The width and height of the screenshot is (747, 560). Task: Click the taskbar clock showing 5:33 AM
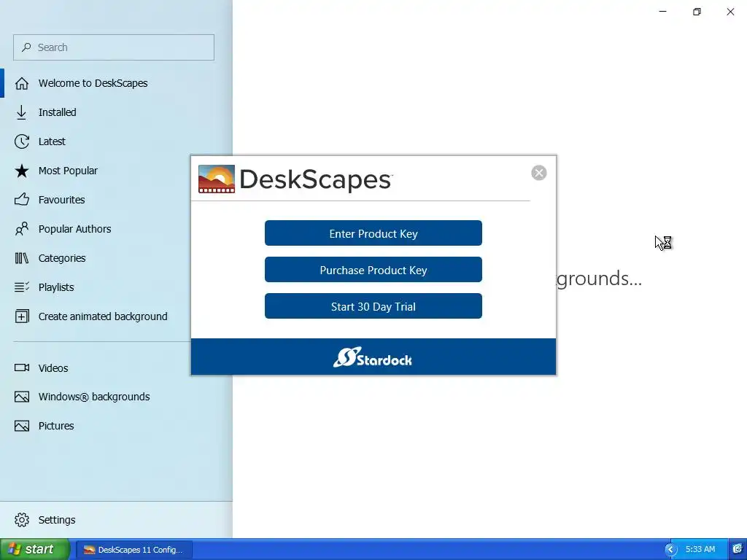700,550
